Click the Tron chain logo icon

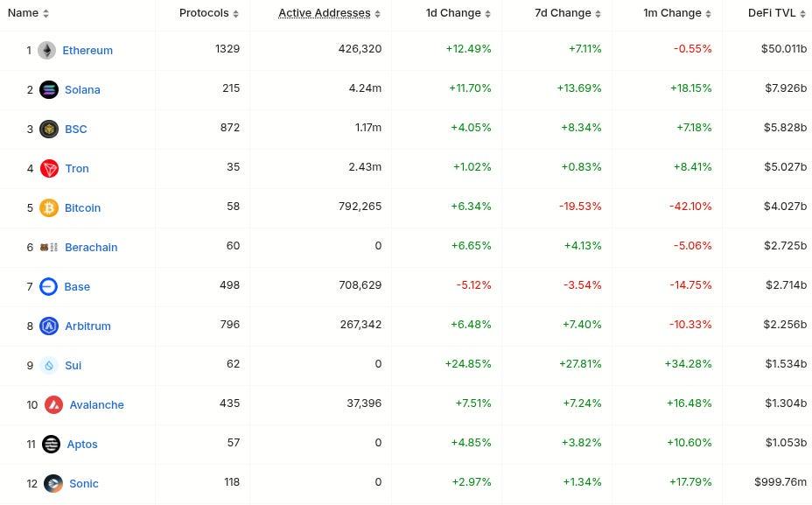(x=49, y=168)
